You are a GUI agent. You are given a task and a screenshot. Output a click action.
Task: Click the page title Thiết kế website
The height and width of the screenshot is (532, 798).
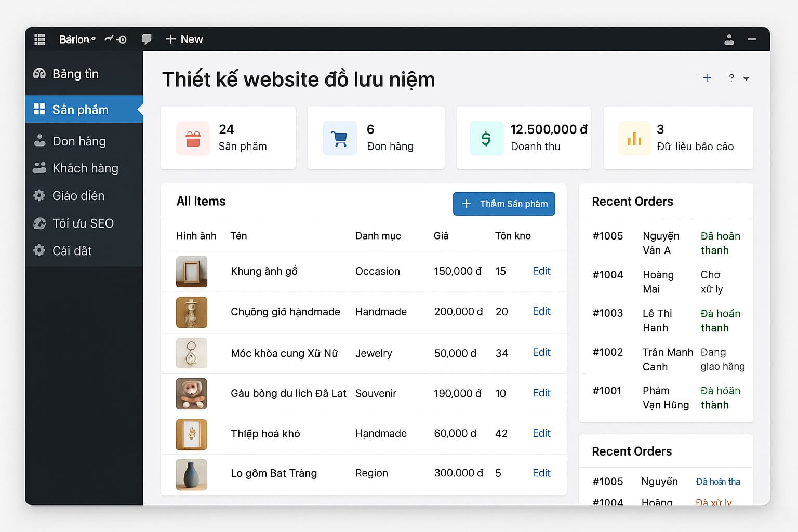(x=298, y=80)
